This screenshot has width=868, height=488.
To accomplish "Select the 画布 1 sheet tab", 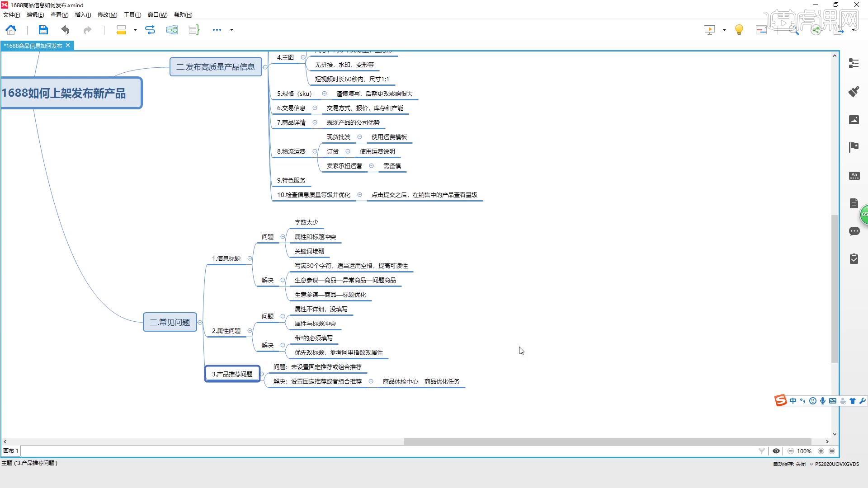I will 11,451.
